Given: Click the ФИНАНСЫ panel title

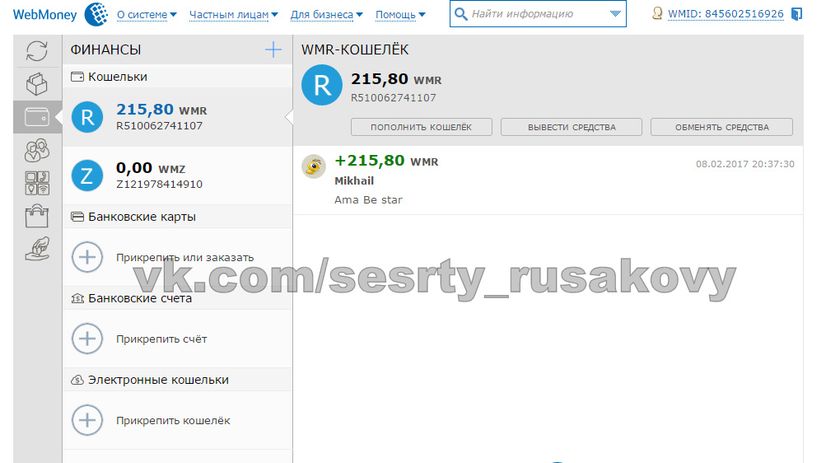Looking at the screenshot, I should click(x=106, y=50).
